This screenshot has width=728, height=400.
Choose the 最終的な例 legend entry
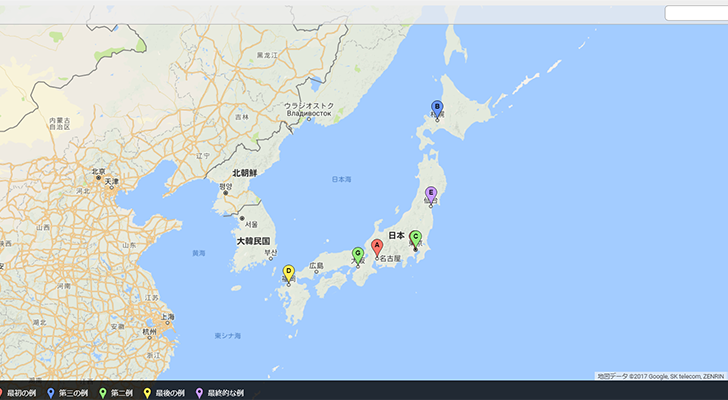coord(225,393)
